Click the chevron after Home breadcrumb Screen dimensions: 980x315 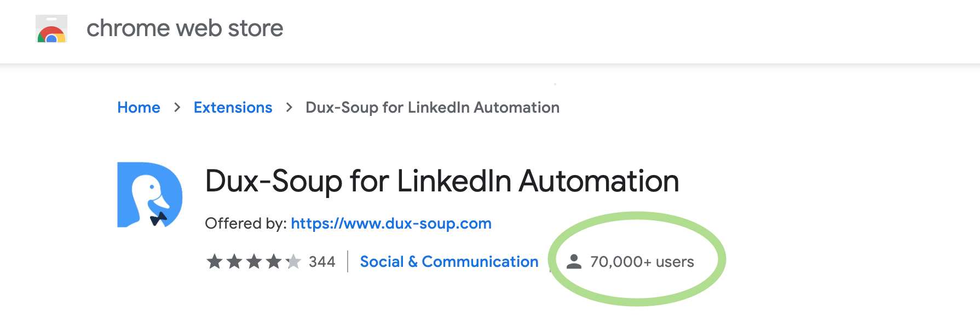pyautogui.click(x=177, y=108)
